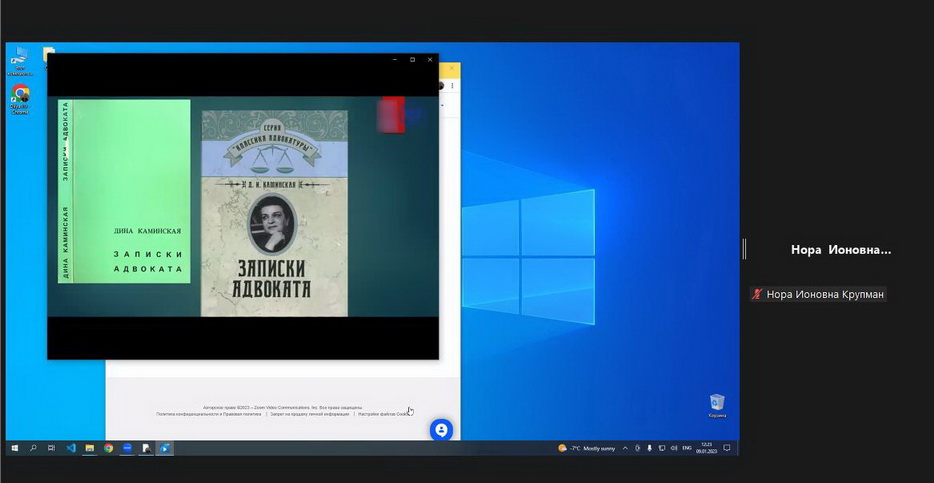Launch Visual Studio Code from taskbar
The height and width of the screenshot is (483, 934).
[71, 448]
